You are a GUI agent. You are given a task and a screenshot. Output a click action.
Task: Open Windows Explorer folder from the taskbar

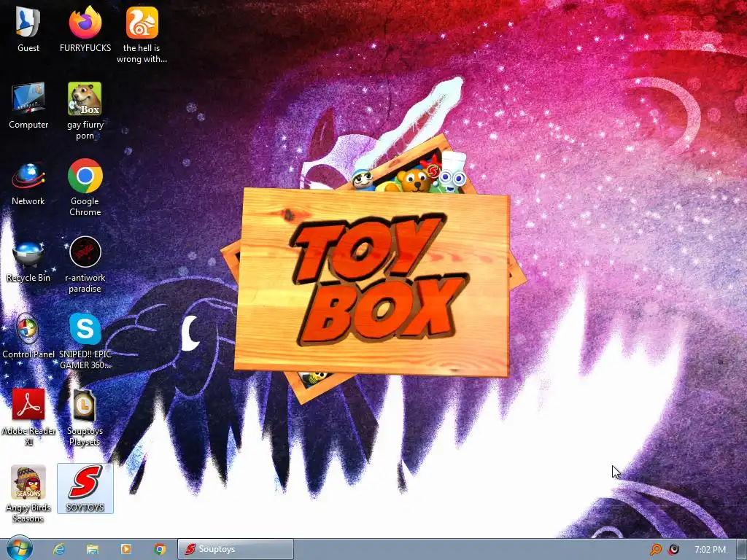[x=93, y=549]
